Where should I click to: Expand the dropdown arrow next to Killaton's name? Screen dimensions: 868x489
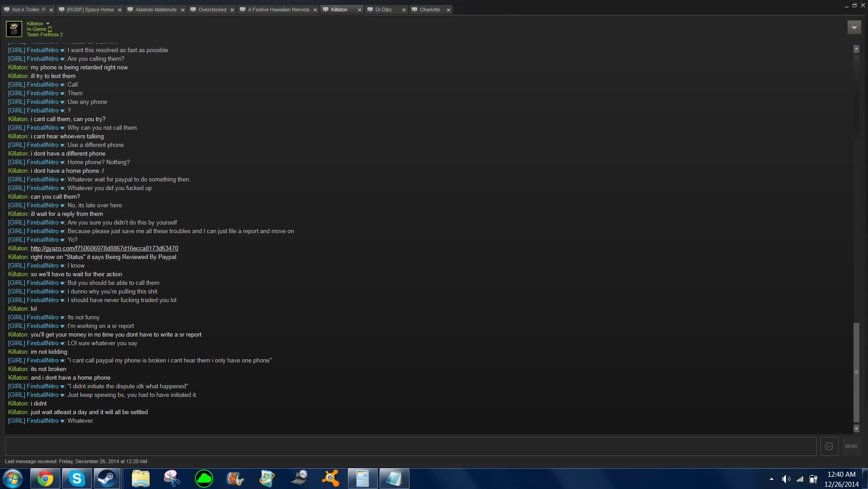pyautogui.click(x=48, y=24)
